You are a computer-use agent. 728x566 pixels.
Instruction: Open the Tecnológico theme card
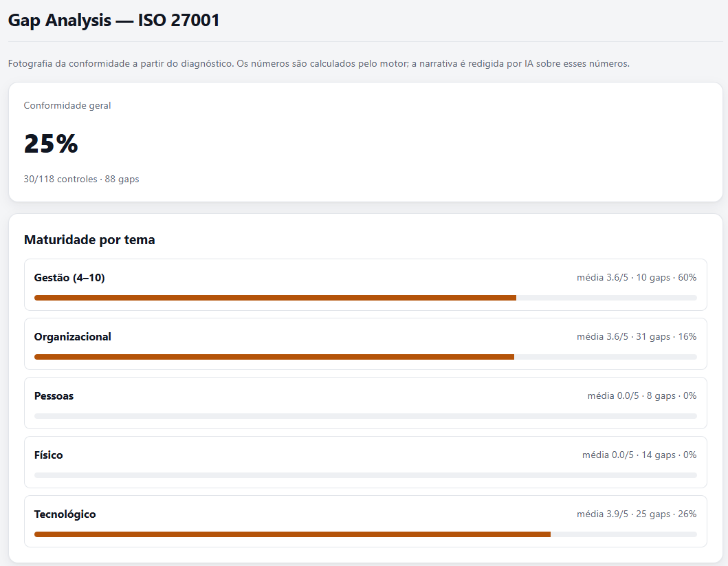click(366, 521)
